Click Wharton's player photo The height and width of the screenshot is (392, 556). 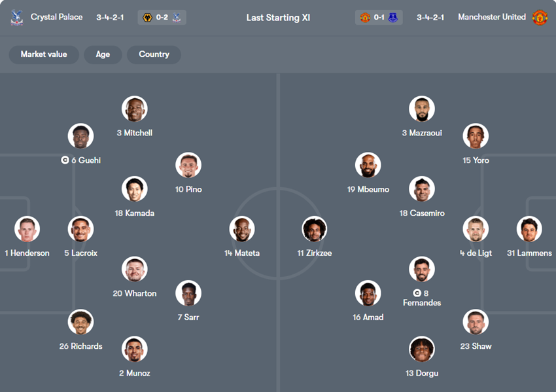(135, 270)
